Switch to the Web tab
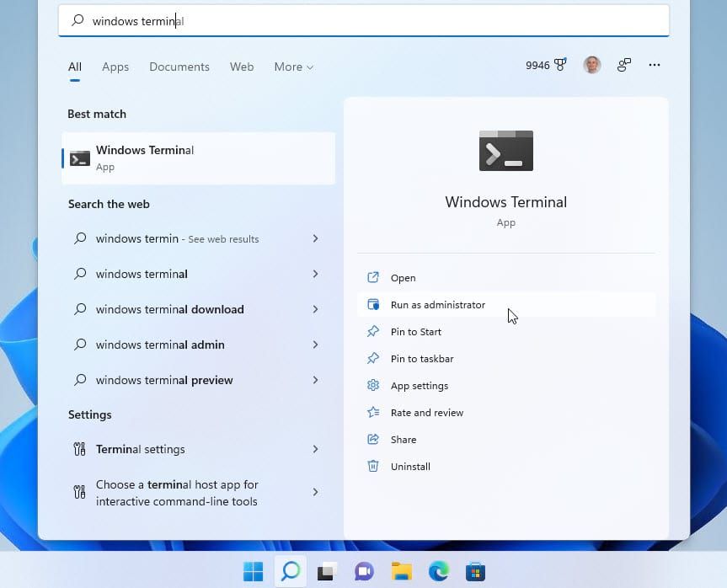 click(x=242, y=67)
